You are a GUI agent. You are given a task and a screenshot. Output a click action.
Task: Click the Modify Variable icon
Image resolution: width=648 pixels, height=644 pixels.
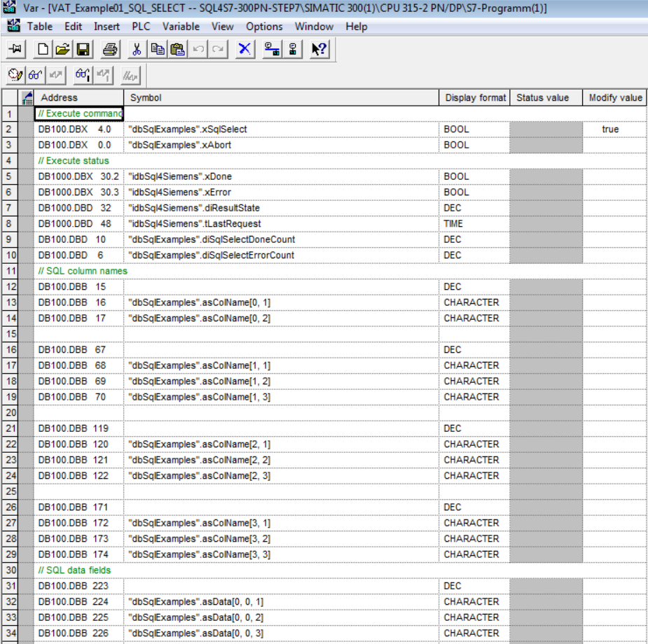[56, 75]
